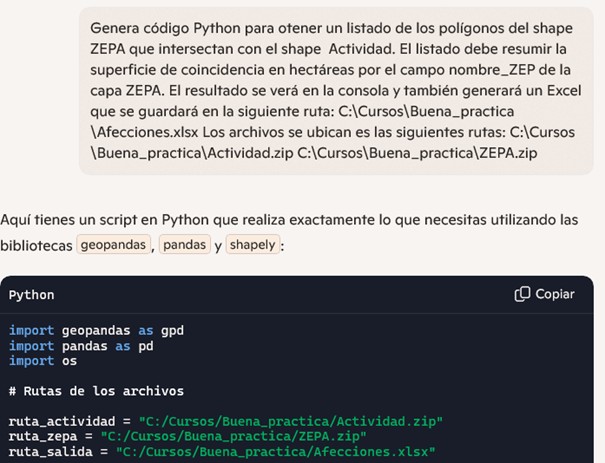The image size is (605, 463).
Task: Click the ZEPA.zip path string in code
Action: tap(233, 436)
